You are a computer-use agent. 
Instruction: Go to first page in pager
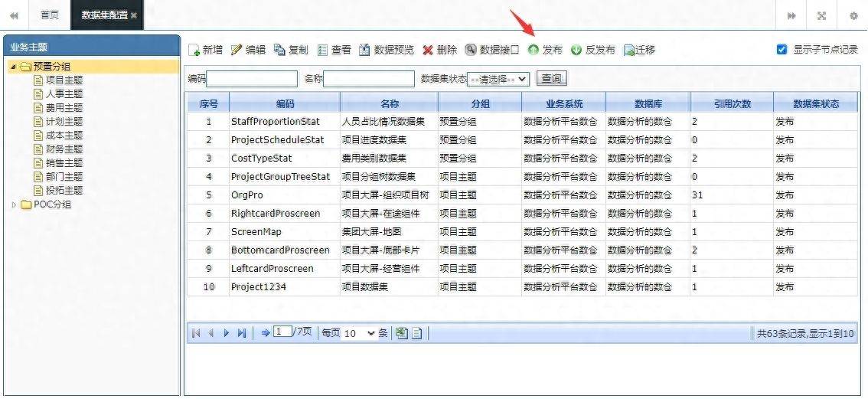point(196,333)
